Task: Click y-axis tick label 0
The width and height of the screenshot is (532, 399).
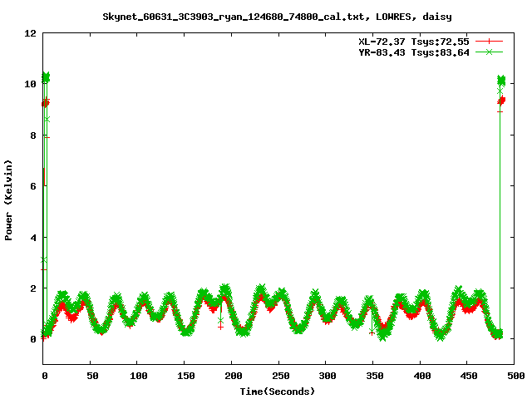Action: tap(33, 339)
